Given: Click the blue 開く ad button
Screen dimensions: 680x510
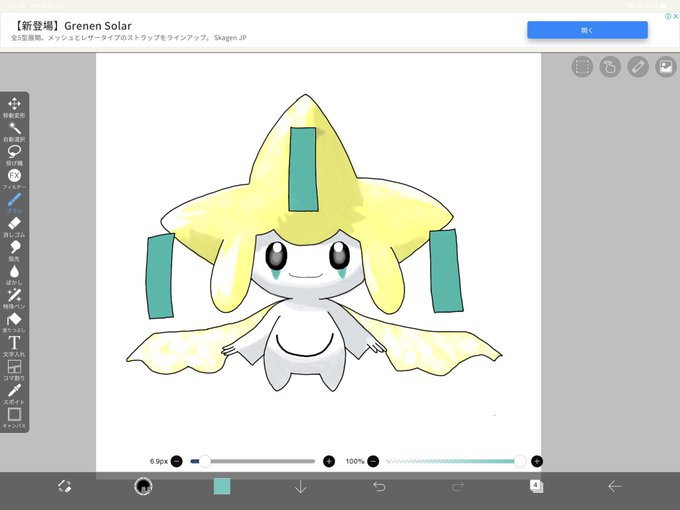Looking at the screenshot, I should pos(587,30).
